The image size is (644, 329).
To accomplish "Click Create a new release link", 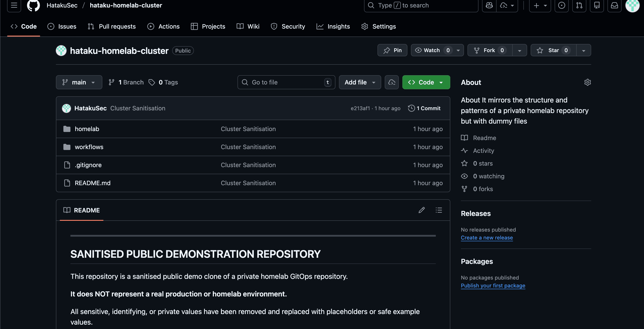I will [x=486, y=238].
